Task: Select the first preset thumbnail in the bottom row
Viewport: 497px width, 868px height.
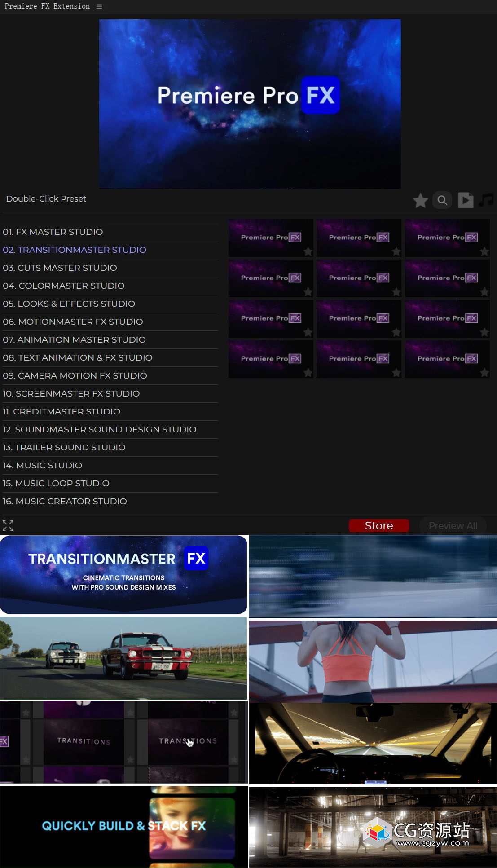Action: coord(271,359)
